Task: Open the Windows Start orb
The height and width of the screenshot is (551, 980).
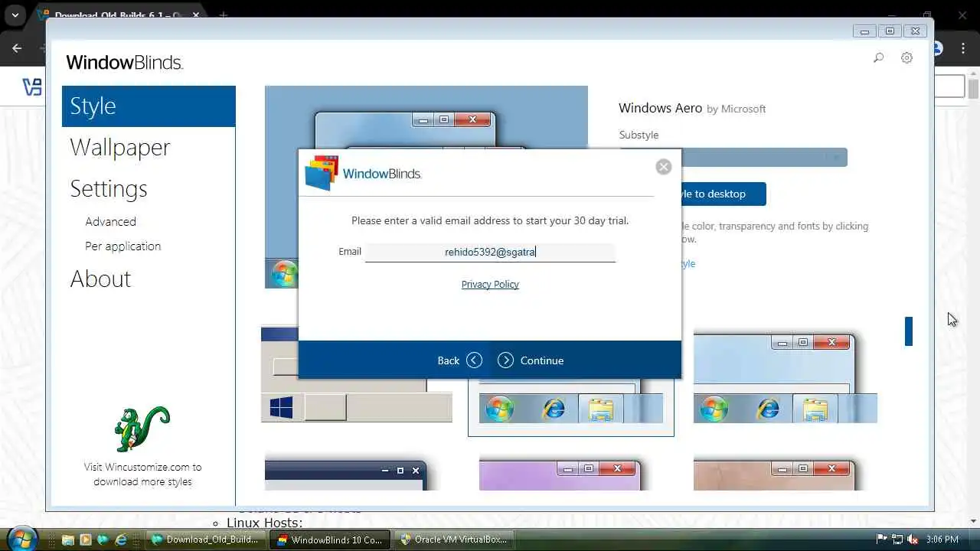Action: pos(21,539)
